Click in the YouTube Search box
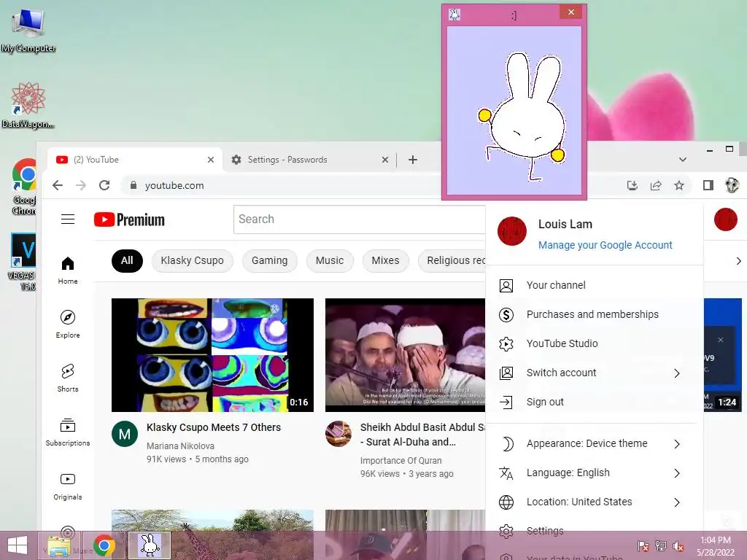Image resolution: width=747 pixels, height=560 pixels. 359,219
